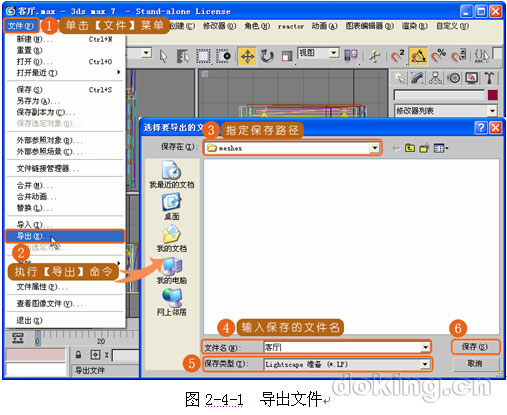507x415 pixels.
Task: Open the Utilities hammer panel tab
Action: pyautogui.click(x=489, y=78)
